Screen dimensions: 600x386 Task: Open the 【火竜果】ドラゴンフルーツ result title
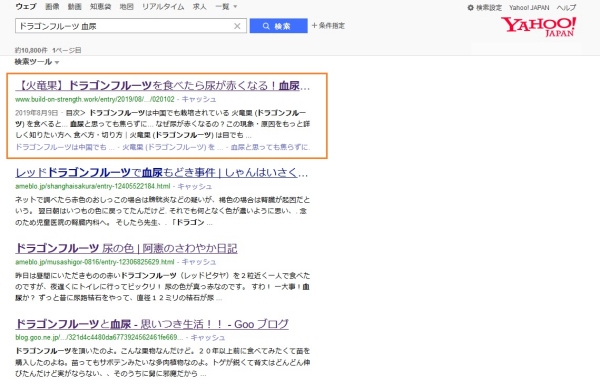tap(163, 85)
